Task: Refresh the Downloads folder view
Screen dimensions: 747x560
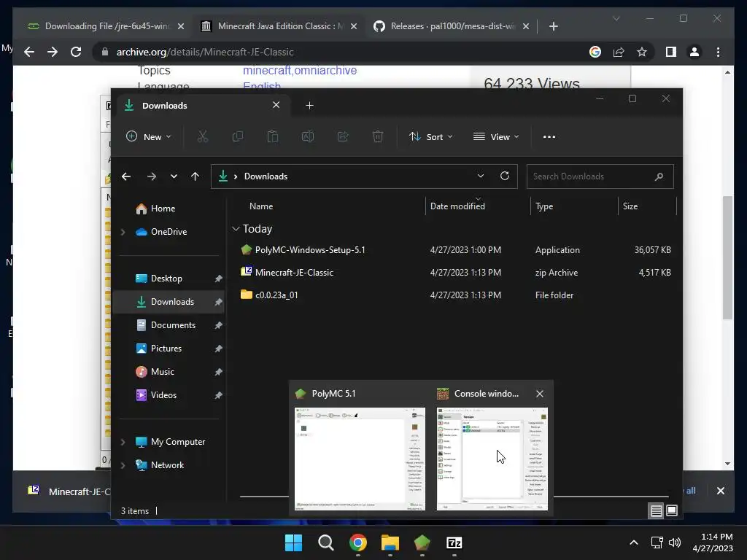Action: [505, 176]
